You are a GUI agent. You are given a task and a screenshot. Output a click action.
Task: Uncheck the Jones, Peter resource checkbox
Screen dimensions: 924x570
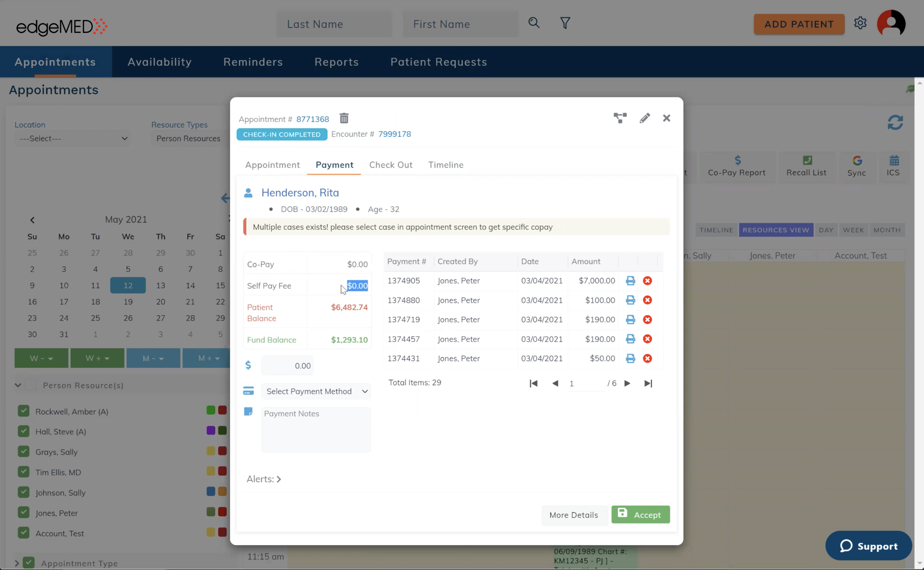coord(23,513)
